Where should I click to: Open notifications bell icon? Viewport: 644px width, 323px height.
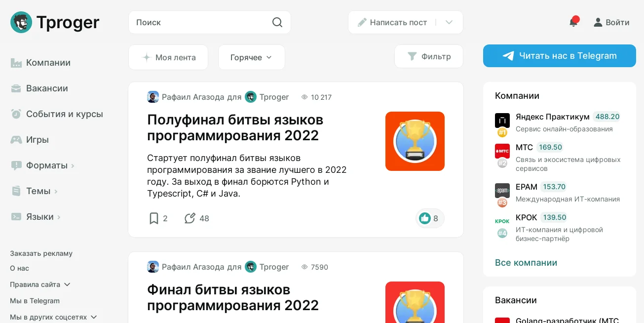[573, 22]
